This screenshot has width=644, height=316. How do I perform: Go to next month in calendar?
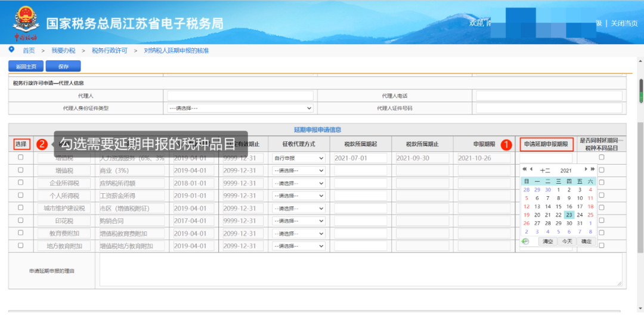(x=586, y=169)
